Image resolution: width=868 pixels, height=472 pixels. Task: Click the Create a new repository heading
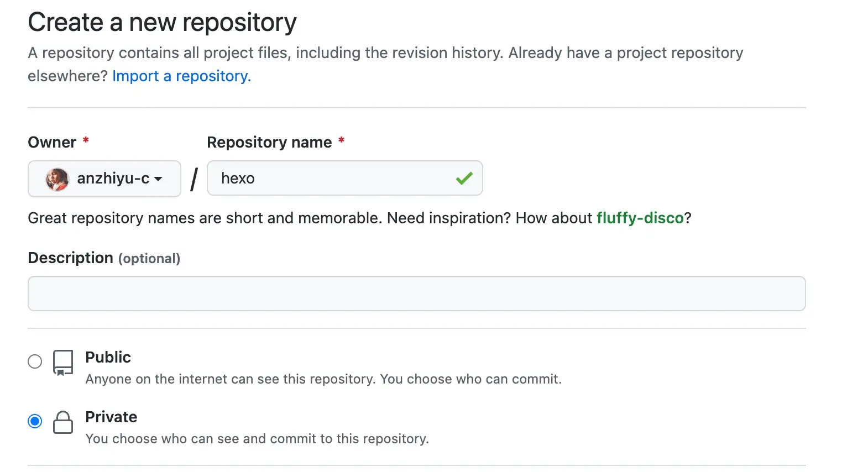pyautogui.click(x=162, y=23)
